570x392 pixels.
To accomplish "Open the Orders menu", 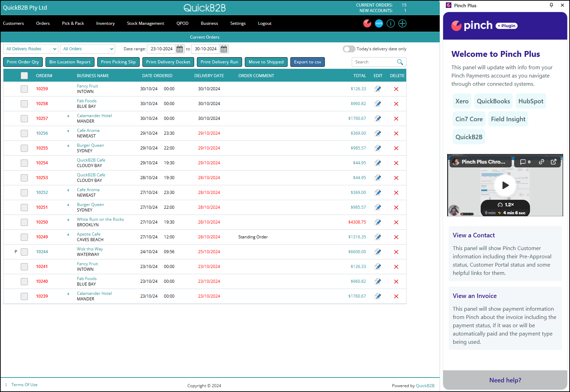I will [x=43, y=23].
